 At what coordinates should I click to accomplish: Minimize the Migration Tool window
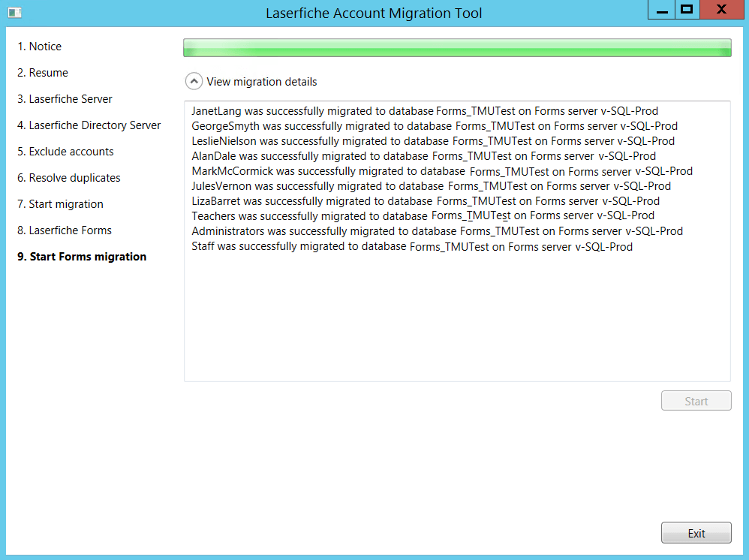click(662, 10)
